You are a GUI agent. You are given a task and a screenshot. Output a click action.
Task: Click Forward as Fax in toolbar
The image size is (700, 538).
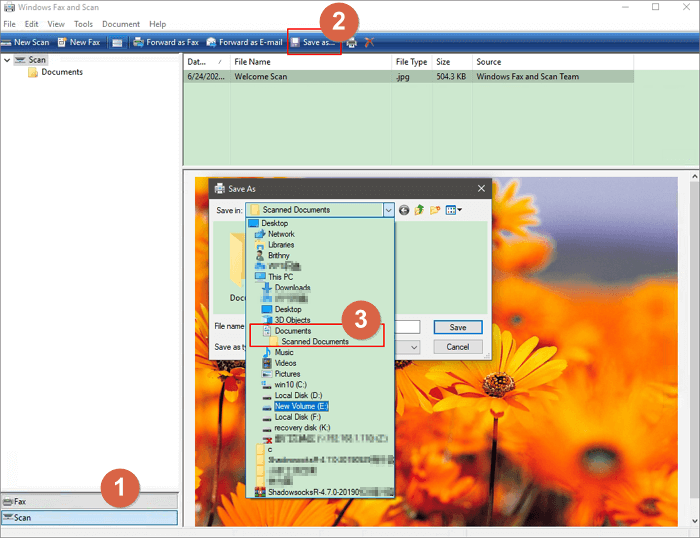click(x=166, y=42)
